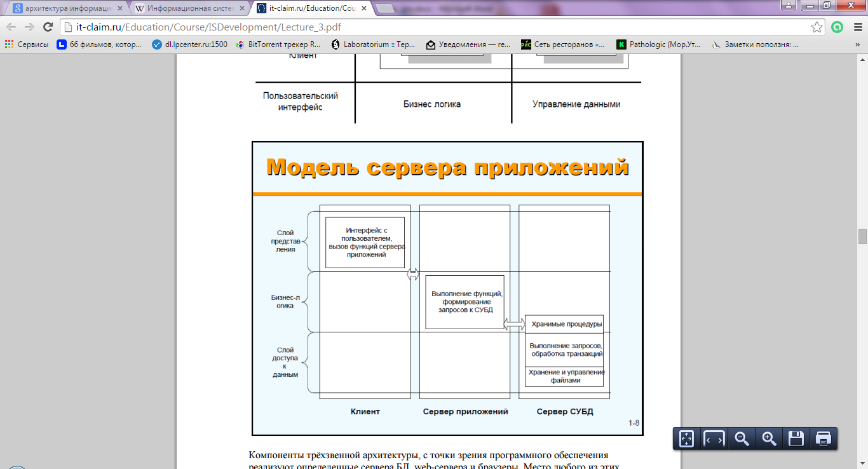Zoom out of the PDF document

(x=741, y=438)
